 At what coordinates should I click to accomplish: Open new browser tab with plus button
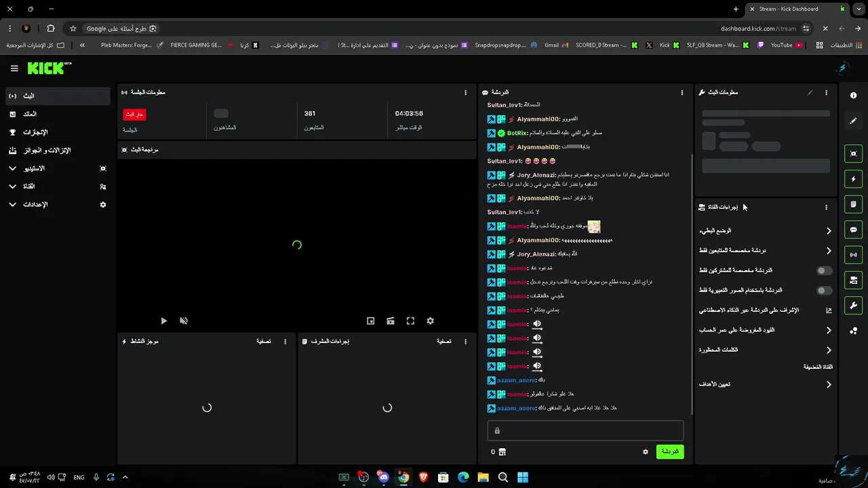(736, 9)
